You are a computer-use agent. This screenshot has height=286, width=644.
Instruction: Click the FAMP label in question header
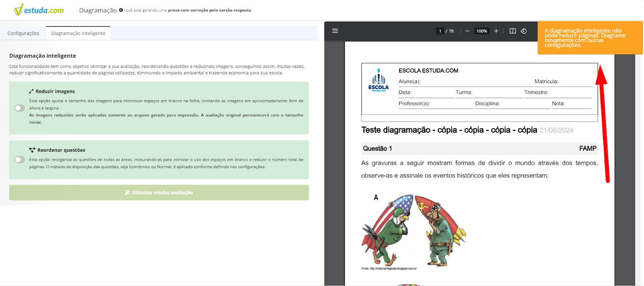coord(588,148)
